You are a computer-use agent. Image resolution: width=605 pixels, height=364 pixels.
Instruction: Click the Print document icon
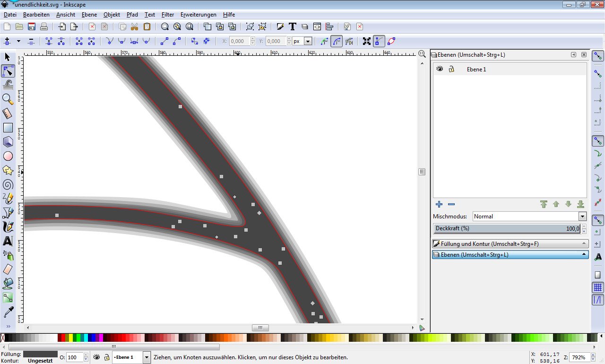click(x=44, y=26)
